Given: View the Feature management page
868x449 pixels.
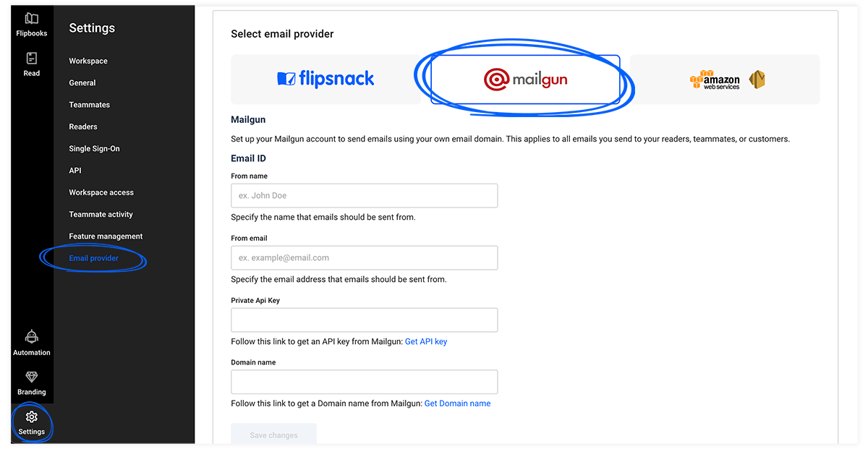Looking at the screenshot, I should click(106, 236).
